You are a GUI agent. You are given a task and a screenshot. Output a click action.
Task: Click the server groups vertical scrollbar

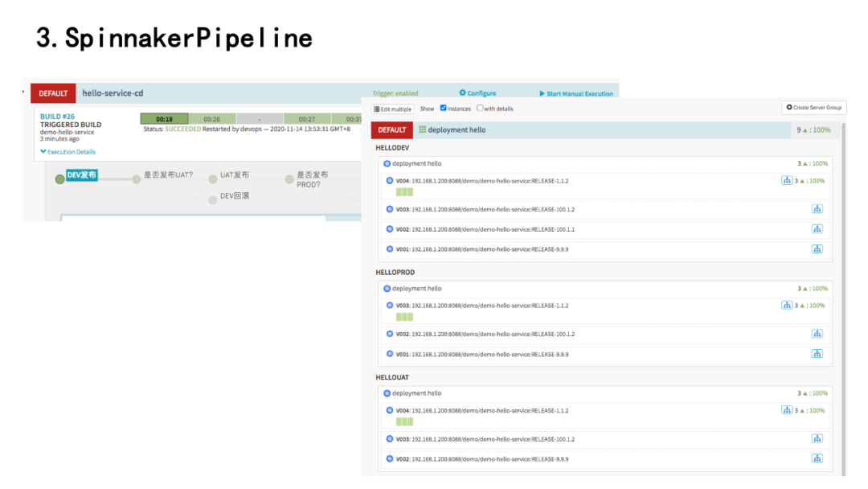(844, 299)
